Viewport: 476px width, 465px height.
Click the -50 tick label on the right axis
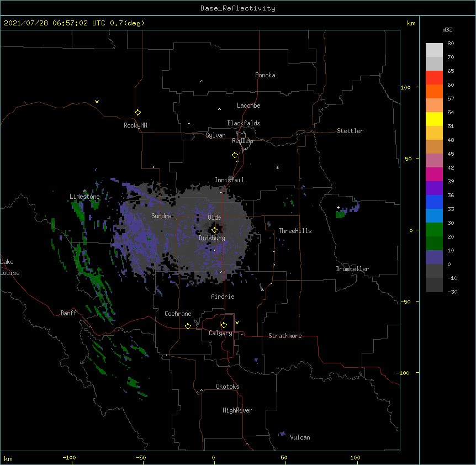click(405, 302)
